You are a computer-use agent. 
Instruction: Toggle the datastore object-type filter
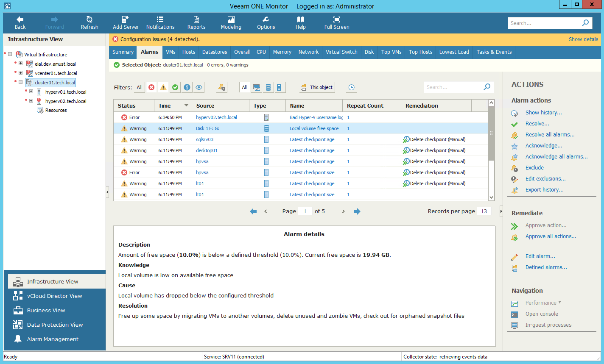268,87
